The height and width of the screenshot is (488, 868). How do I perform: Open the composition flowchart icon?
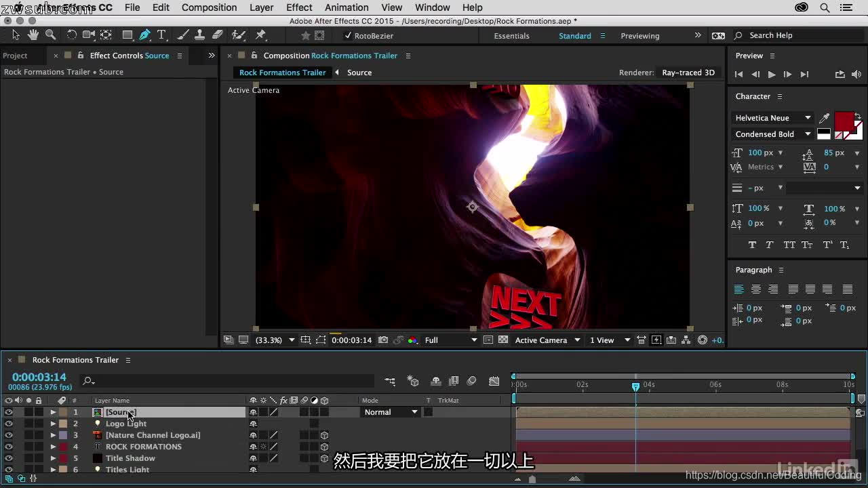[x=686, y=340]
